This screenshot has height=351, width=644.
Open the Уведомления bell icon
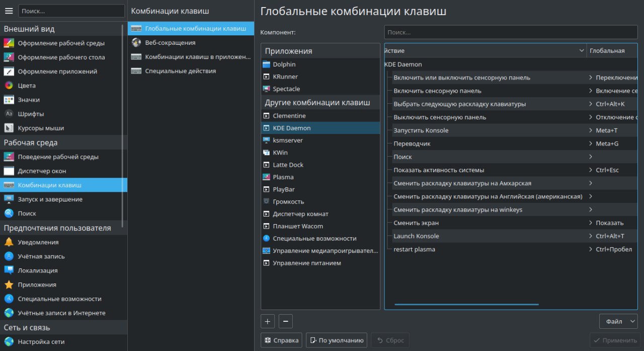click(x=9, y=242)
